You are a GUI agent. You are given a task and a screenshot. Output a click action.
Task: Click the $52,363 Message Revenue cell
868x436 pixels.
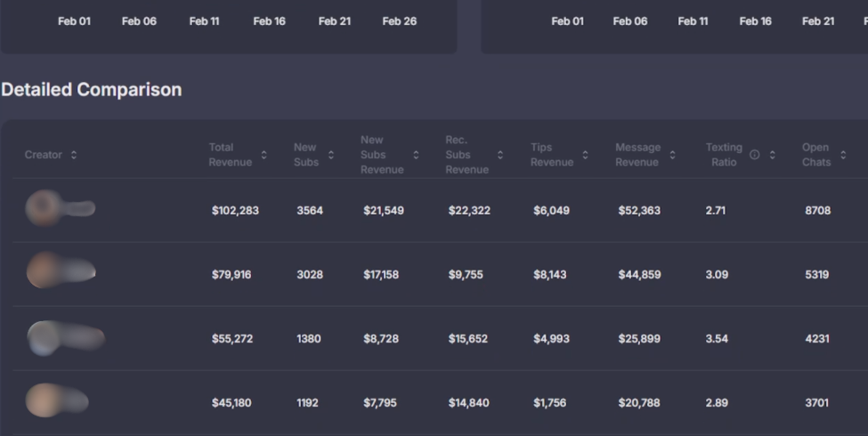click(x=639, y=211)
